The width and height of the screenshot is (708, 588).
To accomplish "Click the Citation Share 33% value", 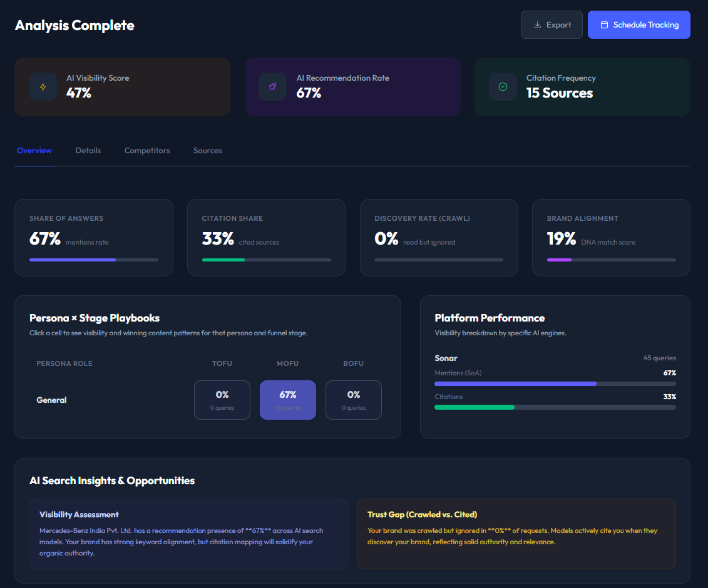I will click(x=218, y=238).
